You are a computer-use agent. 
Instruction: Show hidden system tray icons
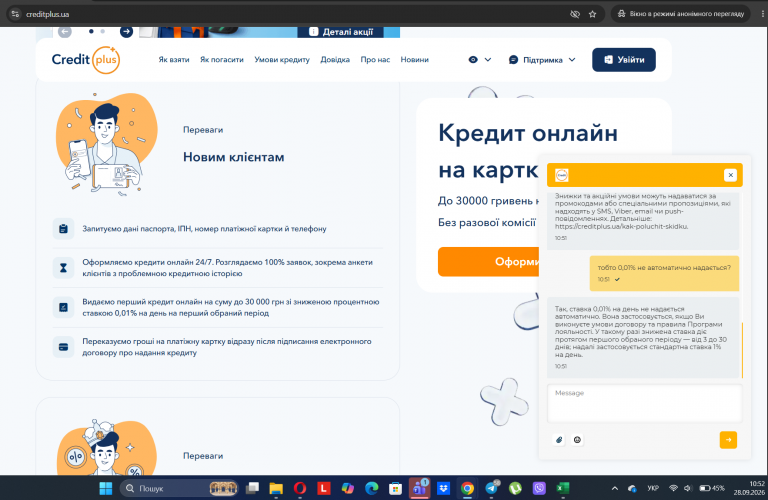pyautogui.click(x=615, y=488)
